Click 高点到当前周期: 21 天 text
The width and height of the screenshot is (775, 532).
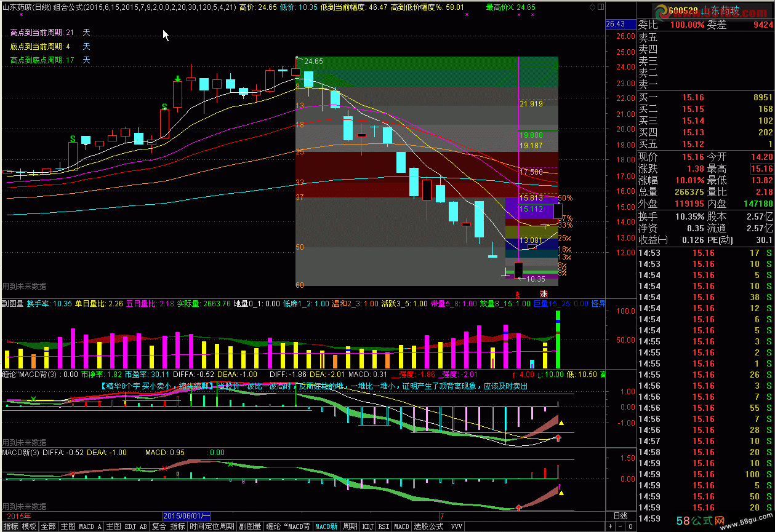click(x=50, y=33)
